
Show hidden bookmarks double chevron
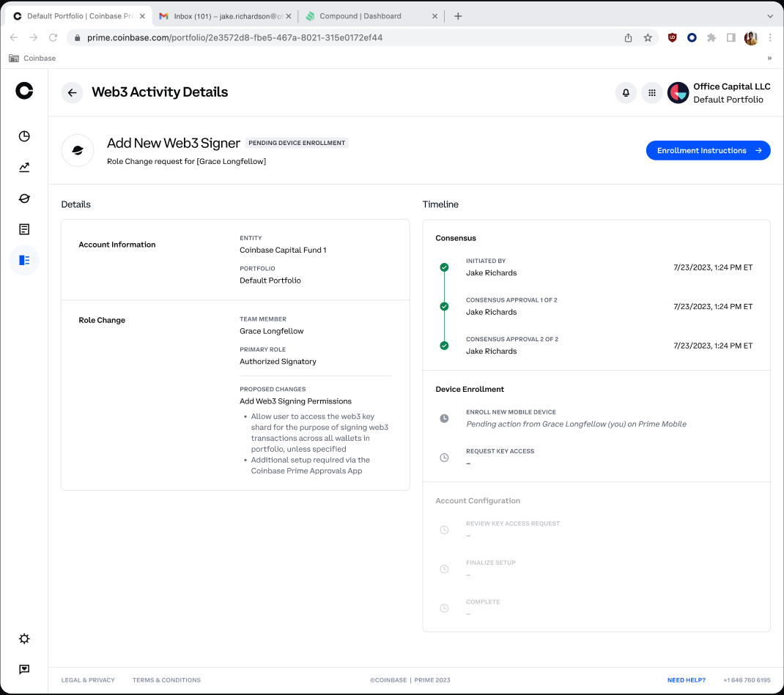pos(769,59)
